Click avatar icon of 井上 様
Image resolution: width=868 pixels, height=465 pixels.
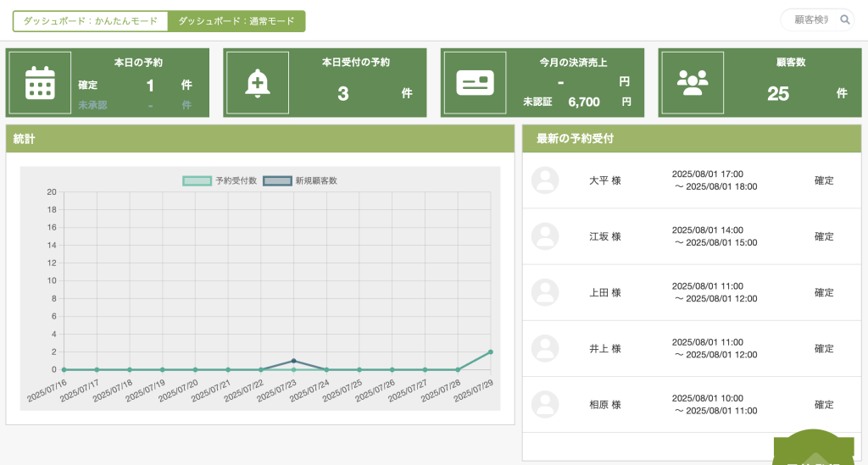pyautogui.click(x=545, y=348)
